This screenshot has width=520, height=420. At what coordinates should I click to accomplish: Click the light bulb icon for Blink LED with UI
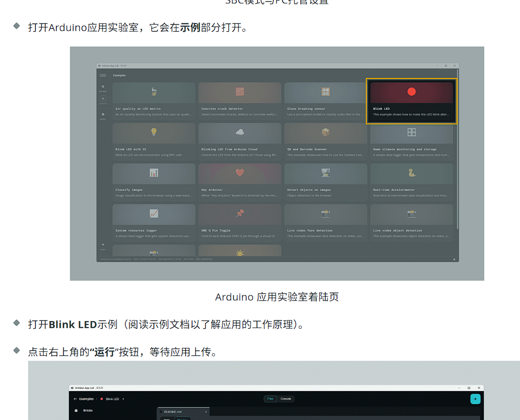pyautogui.click(x=154, y=132)
